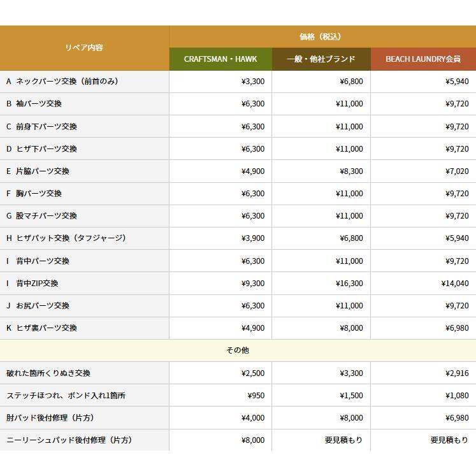Click the ¥950 price cell
The image size is (476, 476).
point(255,396)
